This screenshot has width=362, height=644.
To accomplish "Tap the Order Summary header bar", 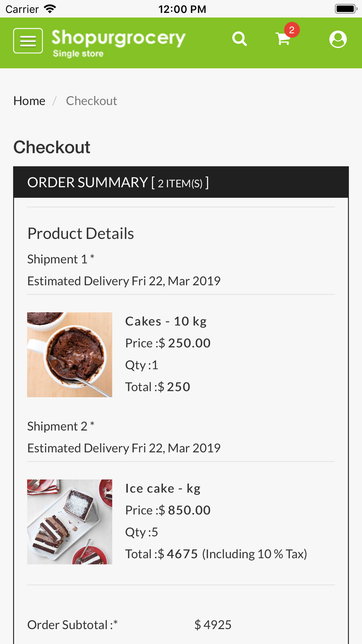I will pyautogui.click(x=181, y=182).
